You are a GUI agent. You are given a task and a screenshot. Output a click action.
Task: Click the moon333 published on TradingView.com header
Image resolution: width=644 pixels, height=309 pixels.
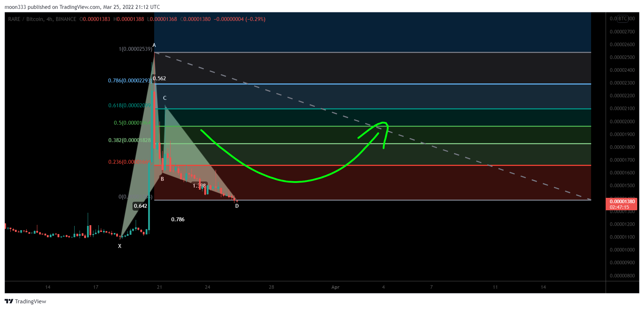[82, 7]
